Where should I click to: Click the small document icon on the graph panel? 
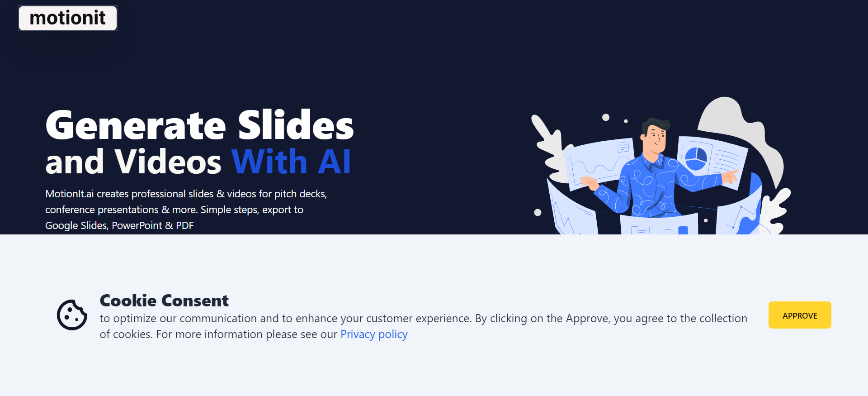(x=623, y=147)
